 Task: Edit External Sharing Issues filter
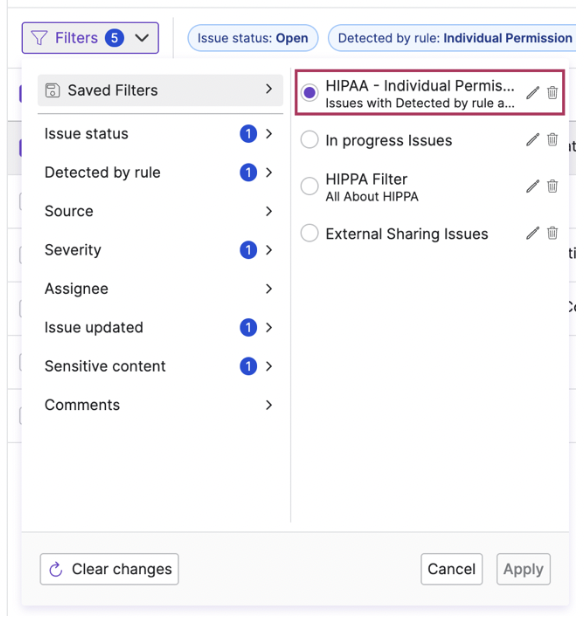(532, 233)
